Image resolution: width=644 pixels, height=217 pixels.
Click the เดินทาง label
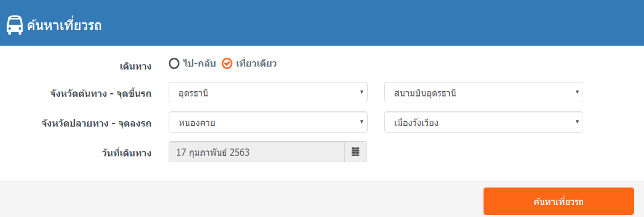[136, 67]
